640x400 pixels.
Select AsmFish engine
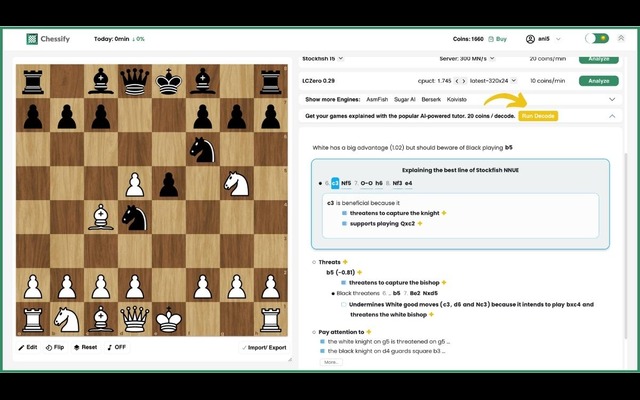click(x=377, y=99)
